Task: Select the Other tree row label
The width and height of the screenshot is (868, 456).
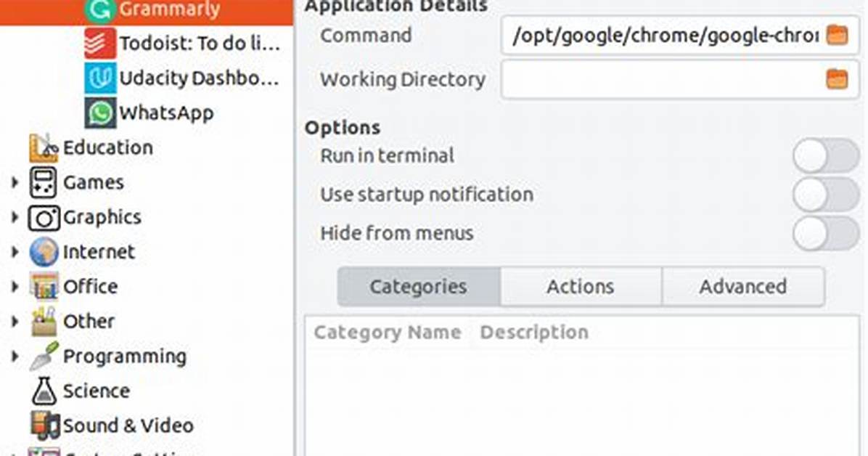Action: pos(89,322)
